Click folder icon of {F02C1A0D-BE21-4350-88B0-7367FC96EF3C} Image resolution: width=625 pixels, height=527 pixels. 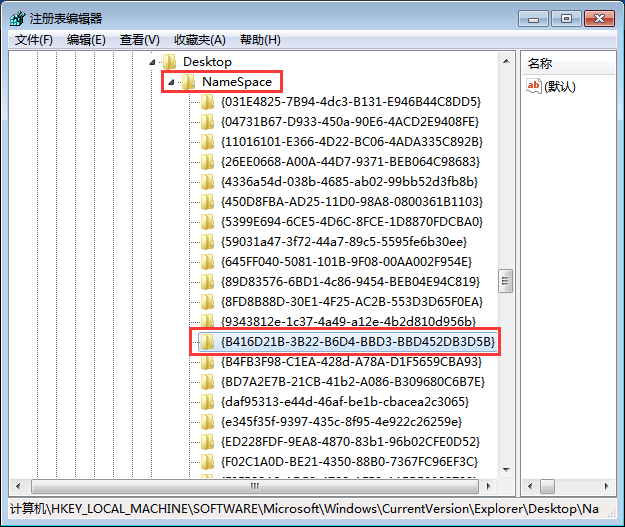207,462
